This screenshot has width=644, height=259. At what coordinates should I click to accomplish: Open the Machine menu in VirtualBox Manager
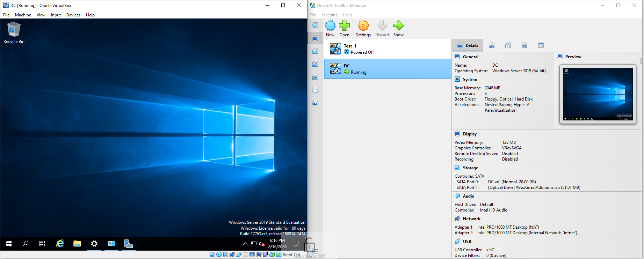(x=330, y=15)
